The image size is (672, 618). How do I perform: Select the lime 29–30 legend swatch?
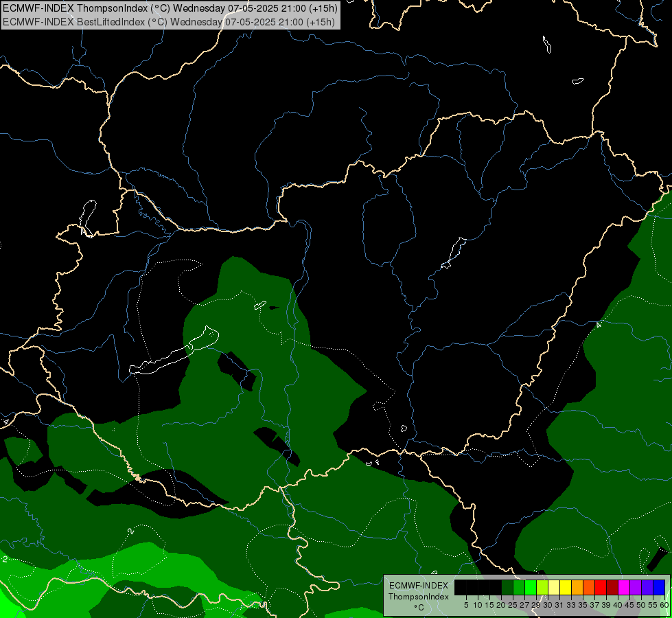tap(542, 587)
